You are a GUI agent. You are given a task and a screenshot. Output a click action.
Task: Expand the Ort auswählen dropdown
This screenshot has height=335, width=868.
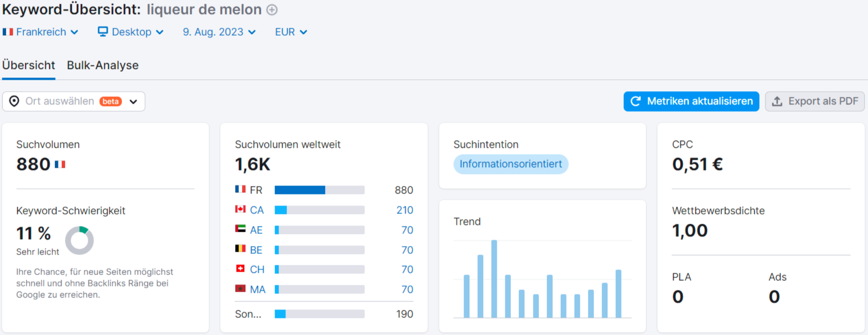click(133, 101)
